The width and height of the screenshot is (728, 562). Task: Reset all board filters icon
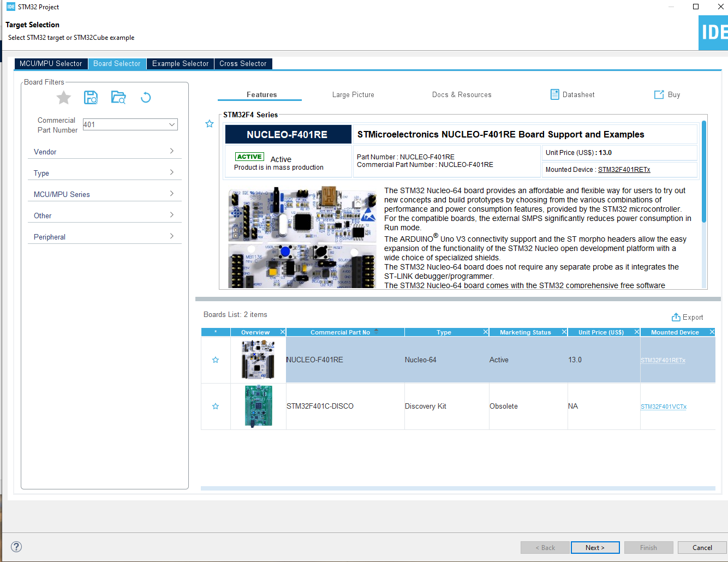point(146,98)
